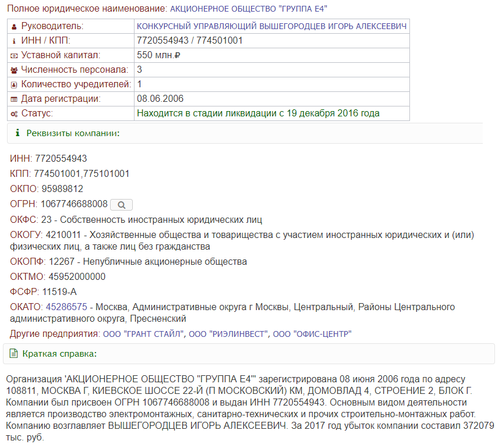The width and height of the screenshot is (502, 448).
Task: Click the info icon beside ИНН / КПП
Action: (14, 41)
